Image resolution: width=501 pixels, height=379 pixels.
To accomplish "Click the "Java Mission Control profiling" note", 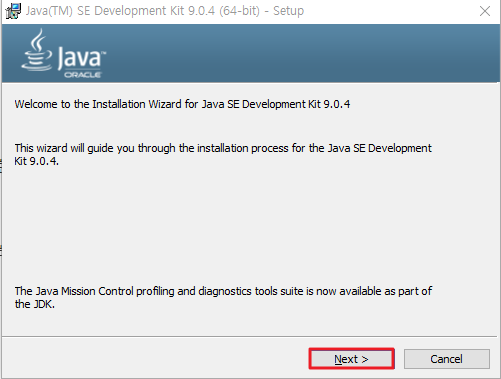I will pos(223,297).
